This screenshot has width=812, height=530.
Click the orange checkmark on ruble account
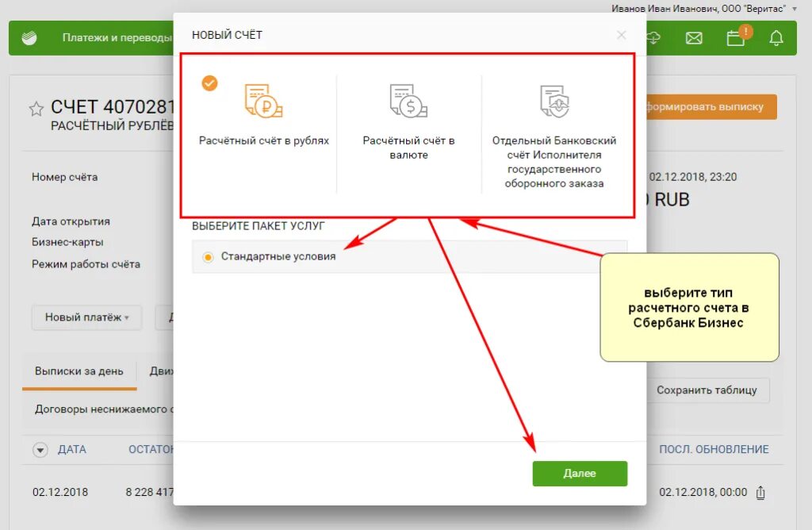209,83
